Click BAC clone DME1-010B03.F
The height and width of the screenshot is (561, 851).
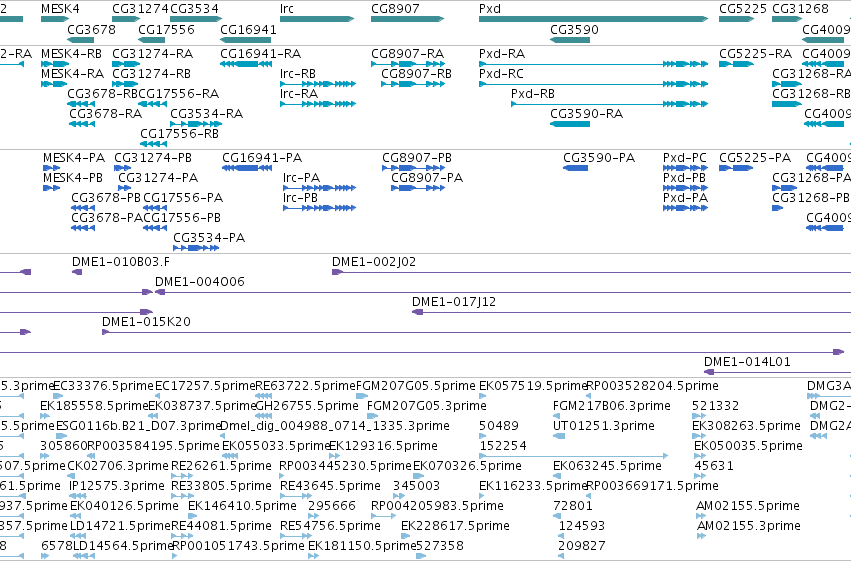(121, 262)
